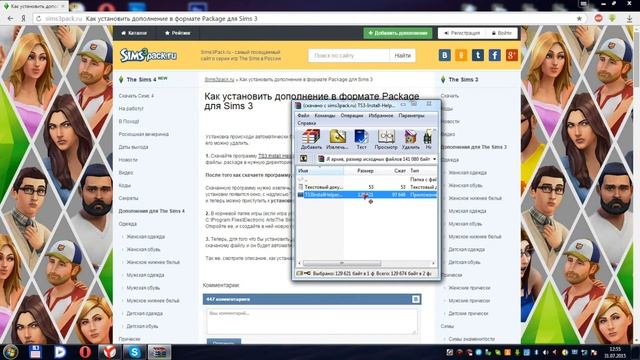Click the Рейтинг link in the site top bar
Image resolution: width=640 pixels, height=360 pixels.
click(178, 33)
